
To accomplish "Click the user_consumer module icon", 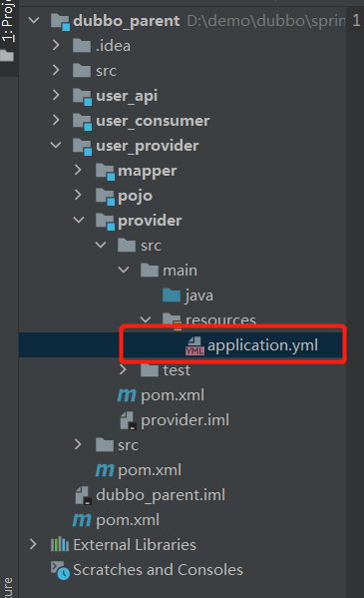I will click(x=83, y=121).
